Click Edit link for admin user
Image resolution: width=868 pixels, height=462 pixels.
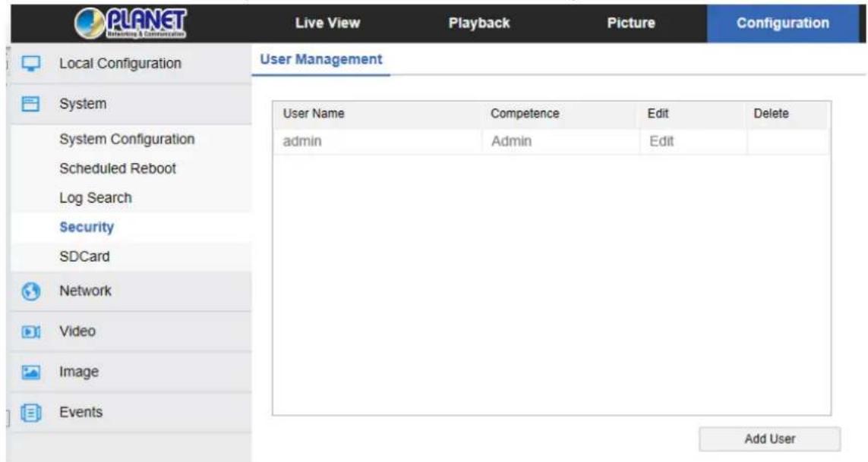661,141
